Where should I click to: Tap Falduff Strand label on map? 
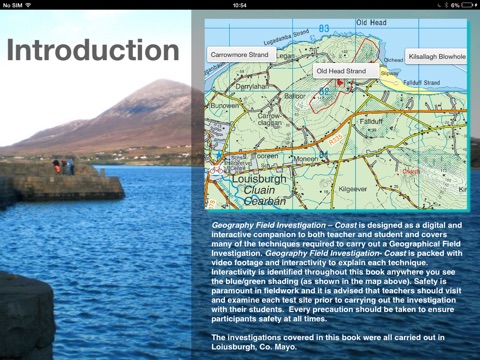(421, 82)
